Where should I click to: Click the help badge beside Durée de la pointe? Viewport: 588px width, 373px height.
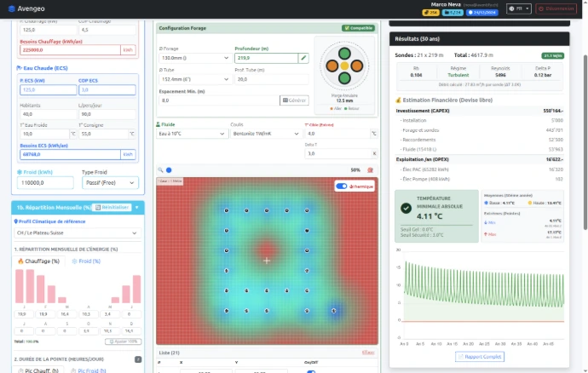point(138,359)
